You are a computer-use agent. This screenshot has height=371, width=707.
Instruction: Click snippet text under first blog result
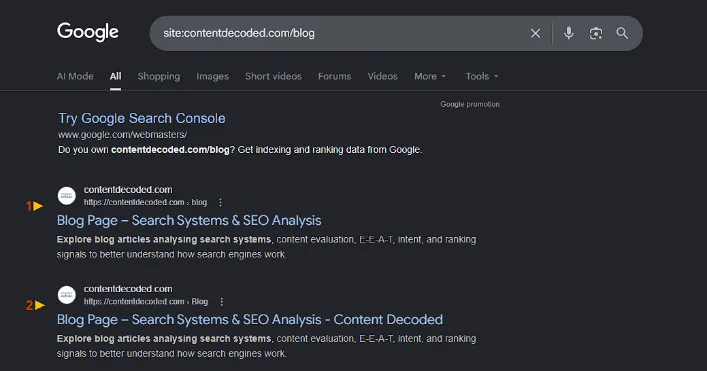[266, 247]
